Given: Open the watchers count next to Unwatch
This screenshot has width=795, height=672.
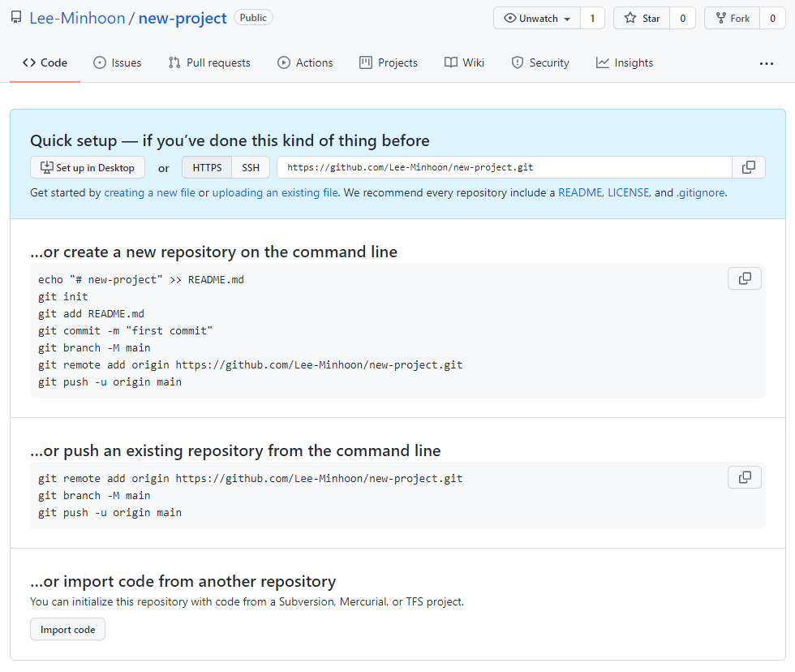Looking at the screenshot, I should [x=592, y=18].
